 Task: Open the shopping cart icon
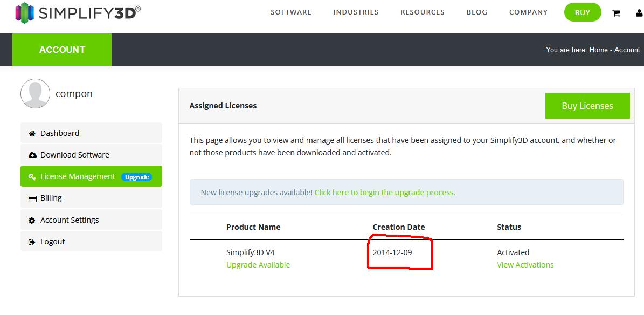pyautogui.click(x=616, y=13)
